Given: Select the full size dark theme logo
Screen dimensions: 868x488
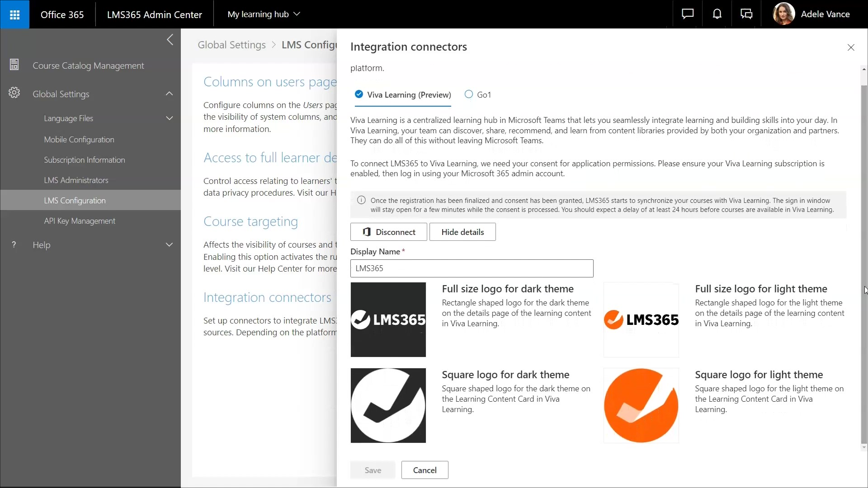Looking at the screenshot, I should click(388, 320).
